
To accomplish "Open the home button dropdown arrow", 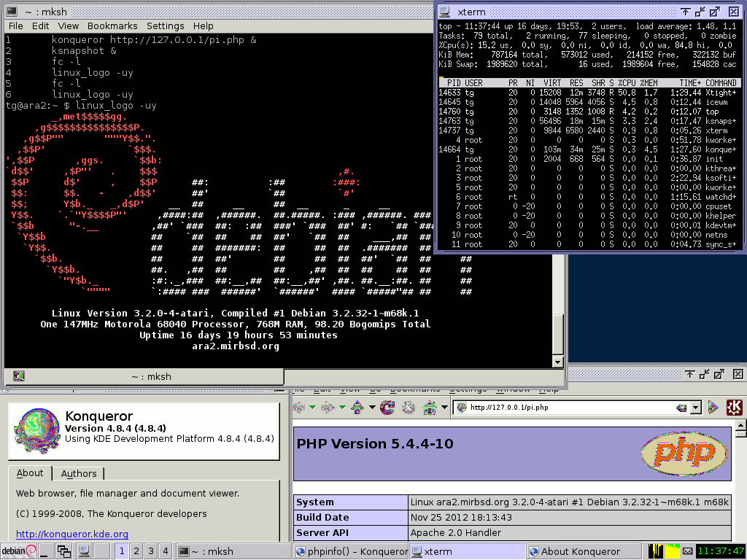I will 444,407.
